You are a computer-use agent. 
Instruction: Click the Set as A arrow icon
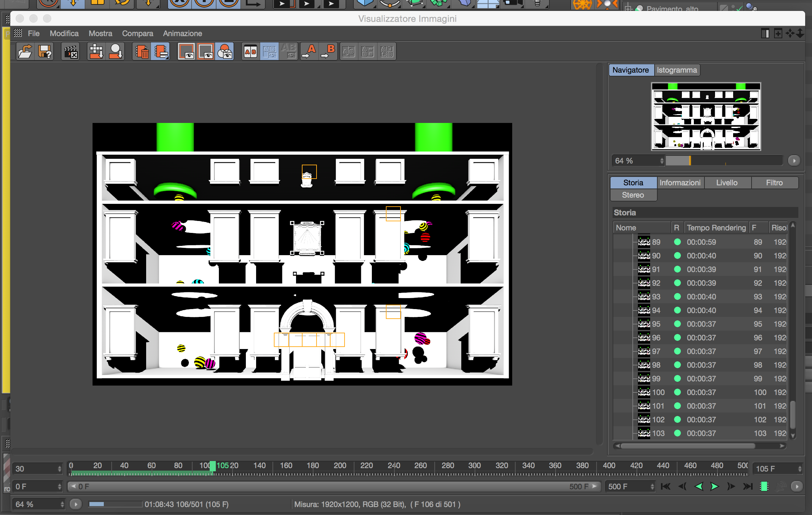click(x=309, y=52)
